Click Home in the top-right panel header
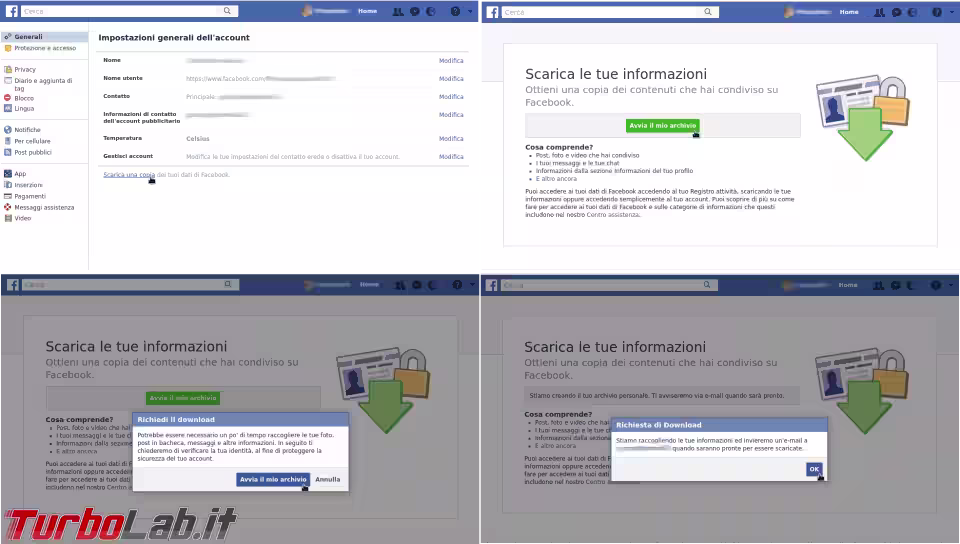The width and height of the screenshot is (960, 544). [849, 12]
